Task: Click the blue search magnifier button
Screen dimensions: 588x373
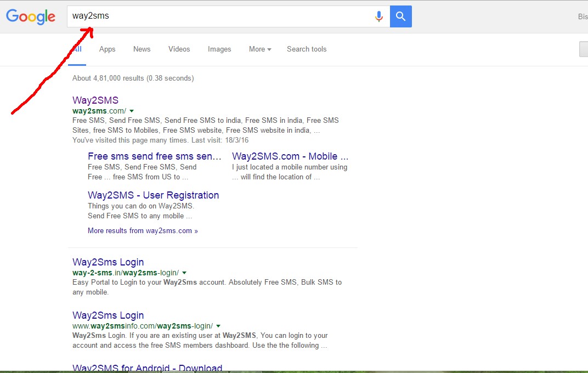Action: tap(400, 16)
